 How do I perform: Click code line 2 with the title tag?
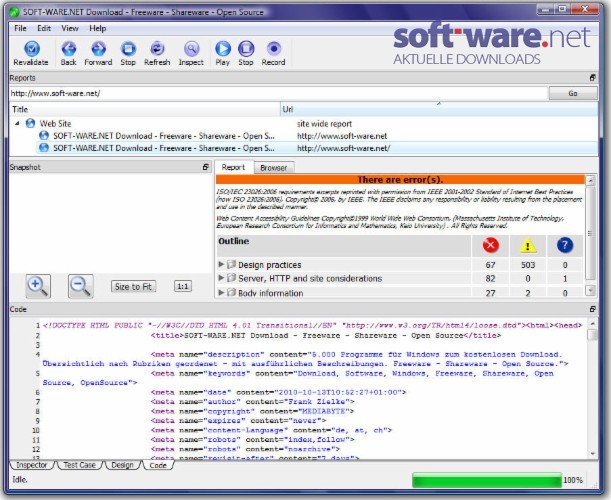tap(326, 335)
